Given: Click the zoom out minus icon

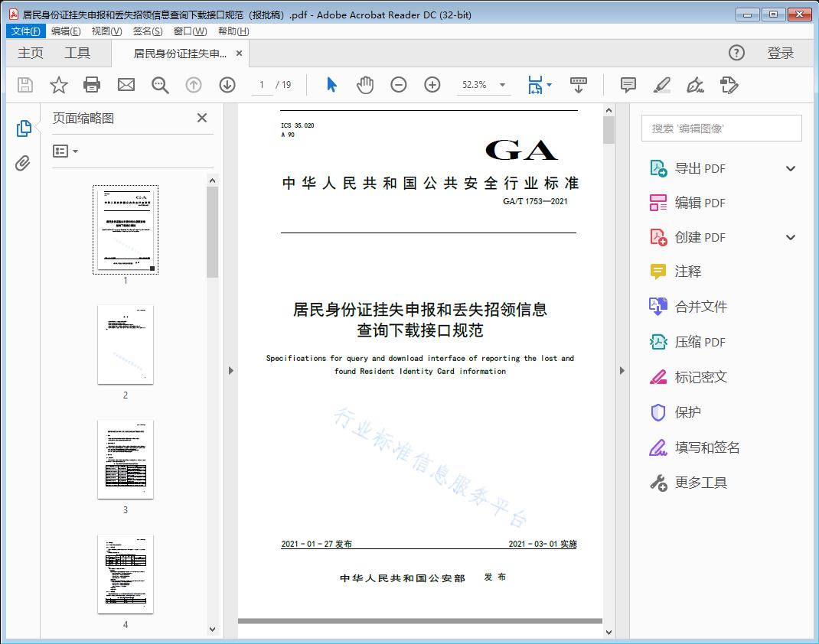Looking at the screenshot, I should point(399,85).
